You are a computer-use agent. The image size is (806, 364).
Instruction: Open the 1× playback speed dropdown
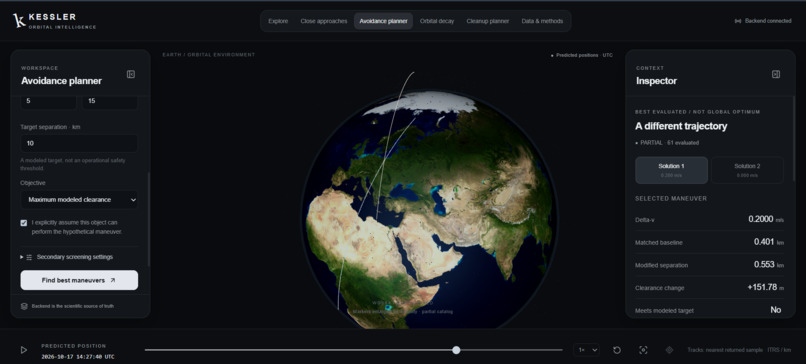(x=587, y=350)
